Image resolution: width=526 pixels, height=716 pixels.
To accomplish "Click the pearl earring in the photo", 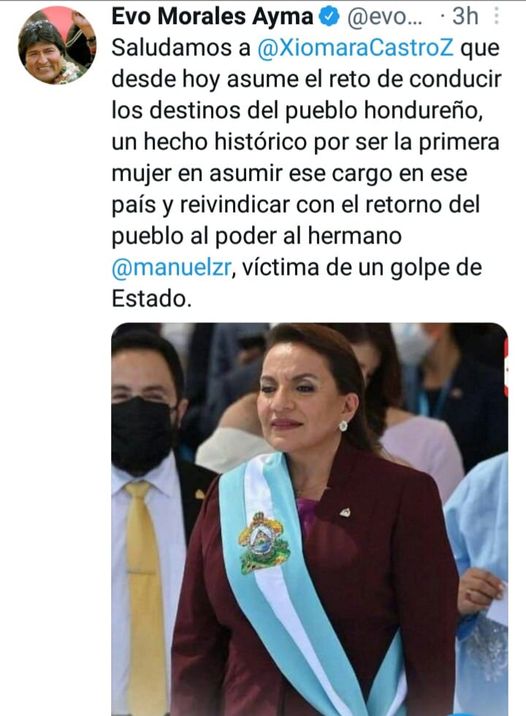I will tap(343, 426).
